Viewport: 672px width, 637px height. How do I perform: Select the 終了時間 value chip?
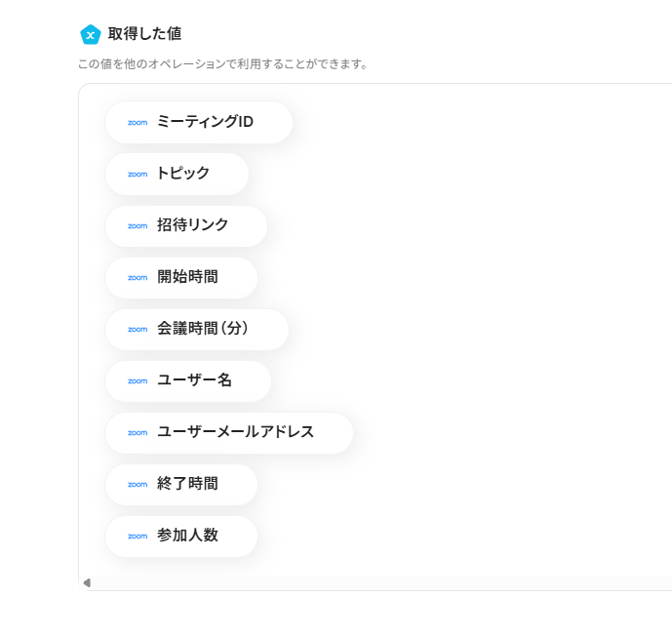point(187,485)
